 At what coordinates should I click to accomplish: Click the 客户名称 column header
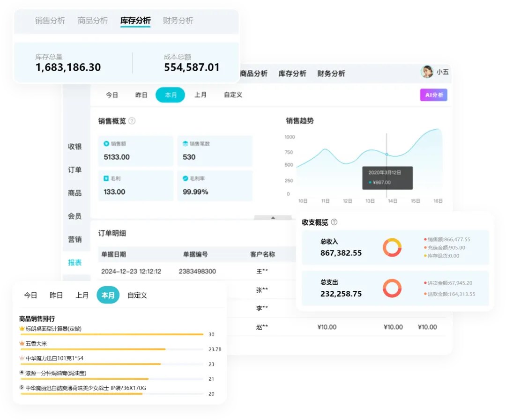[262, 254]
